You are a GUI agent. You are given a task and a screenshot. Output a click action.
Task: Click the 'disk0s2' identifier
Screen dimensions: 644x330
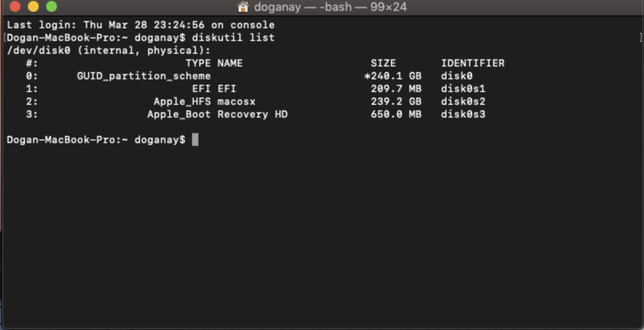[463, 101]
